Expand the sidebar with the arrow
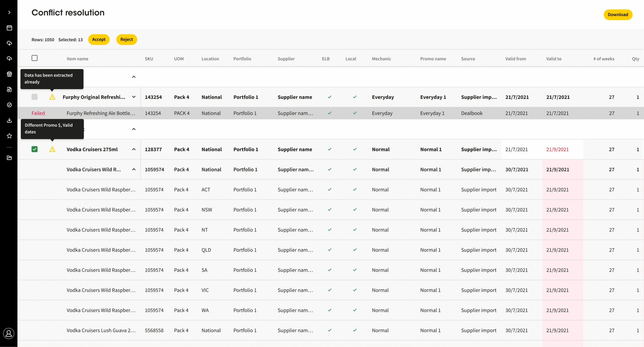Screen dimensions: 644x347 tap(9, 12)
